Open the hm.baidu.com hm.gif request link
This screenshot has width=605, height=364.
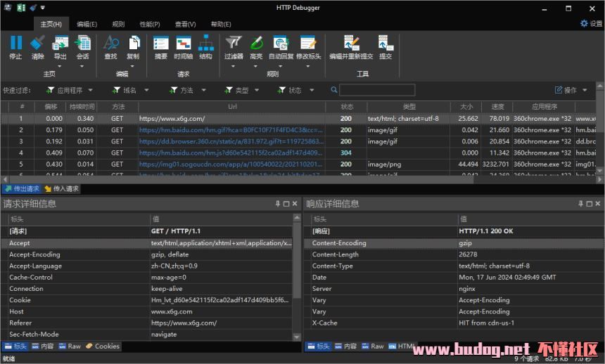pos(231,130)
